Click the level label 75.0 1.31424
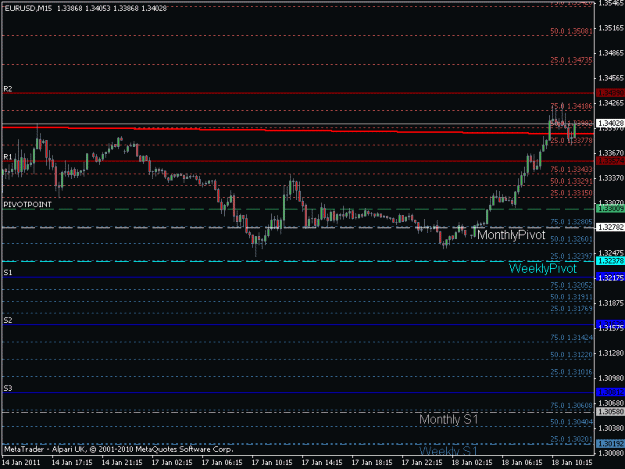Image resolution: width=625 pixels, height=469 pixels. (571, 338)
